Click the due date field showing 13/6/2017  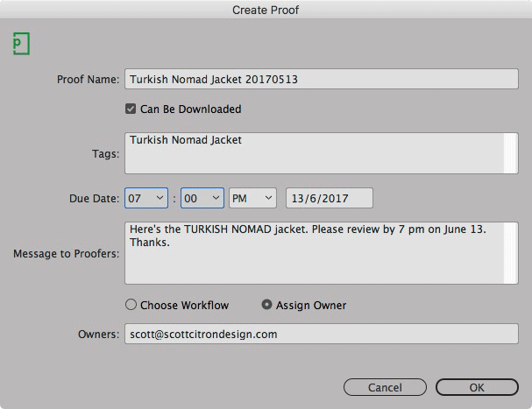tap(330, 198)
